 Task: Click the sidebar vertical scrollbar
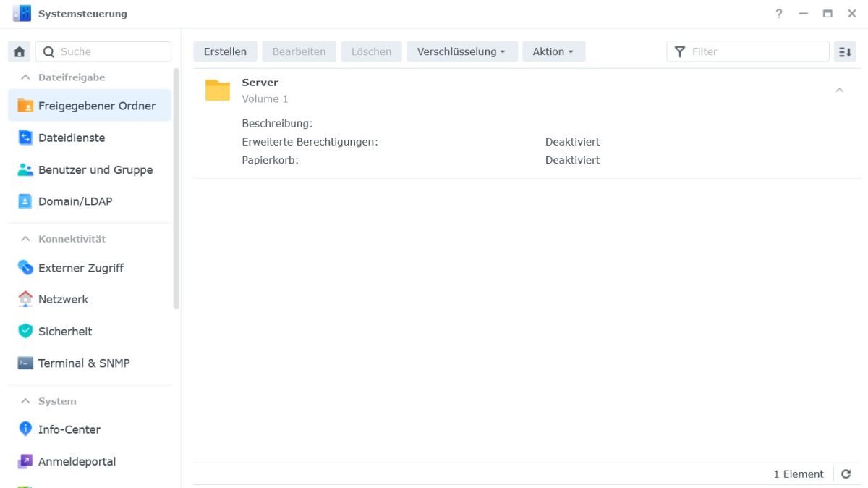(176, 189)
